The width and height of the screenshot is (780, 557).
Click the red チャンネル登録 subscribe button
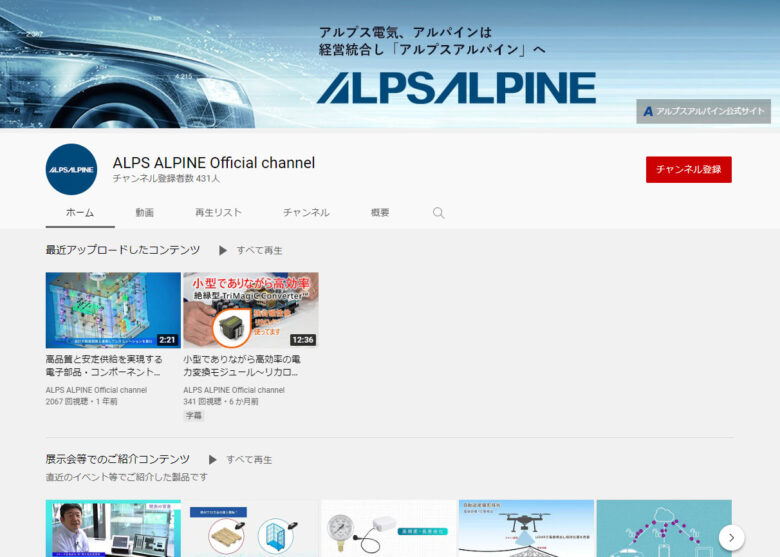(688, 170)
